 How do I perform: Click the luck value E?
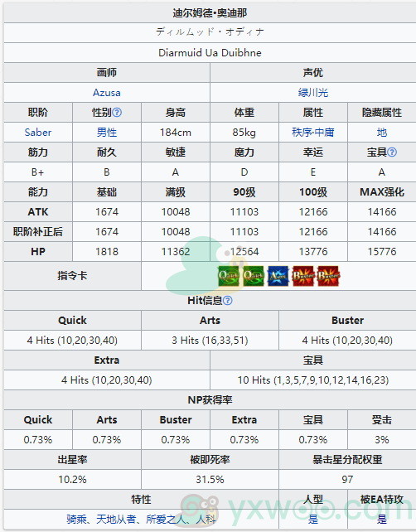coord(313,172)
